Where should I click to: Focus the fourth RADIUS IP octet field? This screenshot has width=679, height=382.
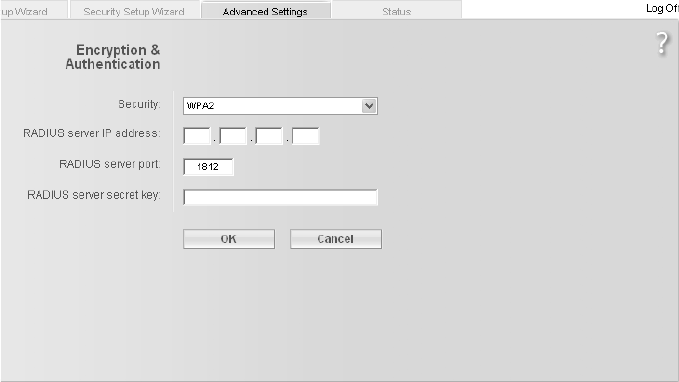coord(305,136)
